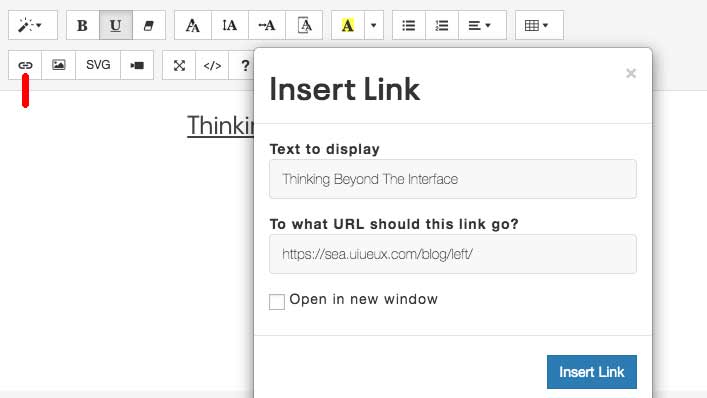This screenshot has height=398, width=707.
Task: Click the eraser remove-format icon
Action: (x=149, y=25)
